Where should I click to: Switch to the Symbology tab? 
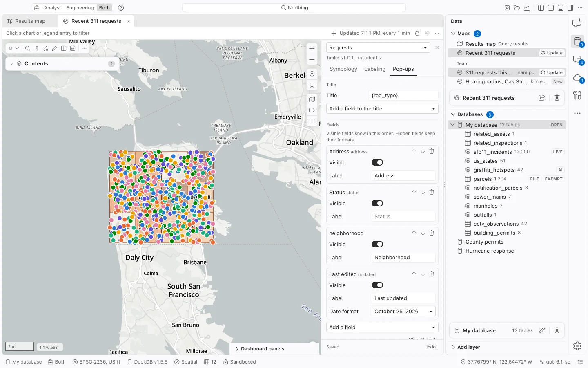pyautogui.click(x=343, y=69)
